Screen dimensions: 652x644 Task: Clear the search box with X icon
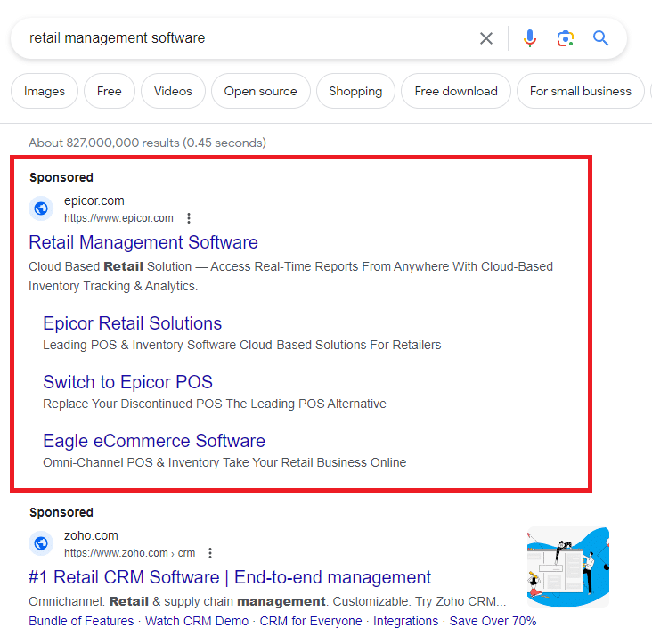[x=486, y=38]
